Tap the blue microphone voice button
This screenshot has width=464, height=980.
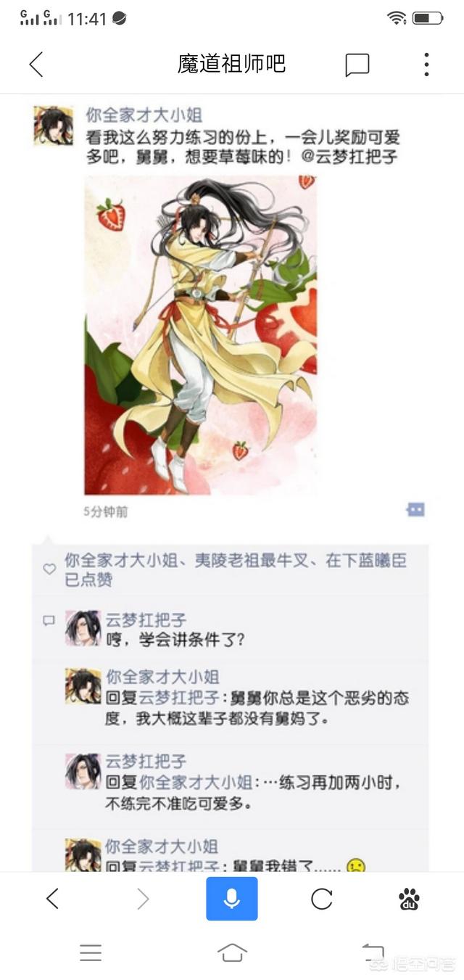(232, 899)
